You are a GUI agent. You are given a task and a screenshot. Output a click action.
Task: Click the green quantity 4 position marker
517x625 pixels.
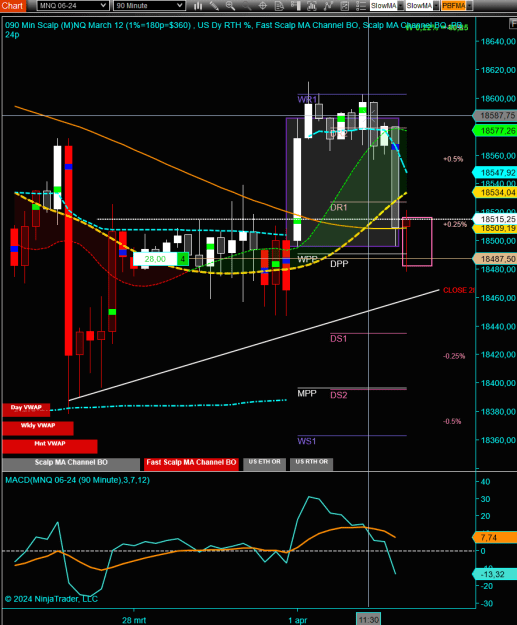coord(183,259)
